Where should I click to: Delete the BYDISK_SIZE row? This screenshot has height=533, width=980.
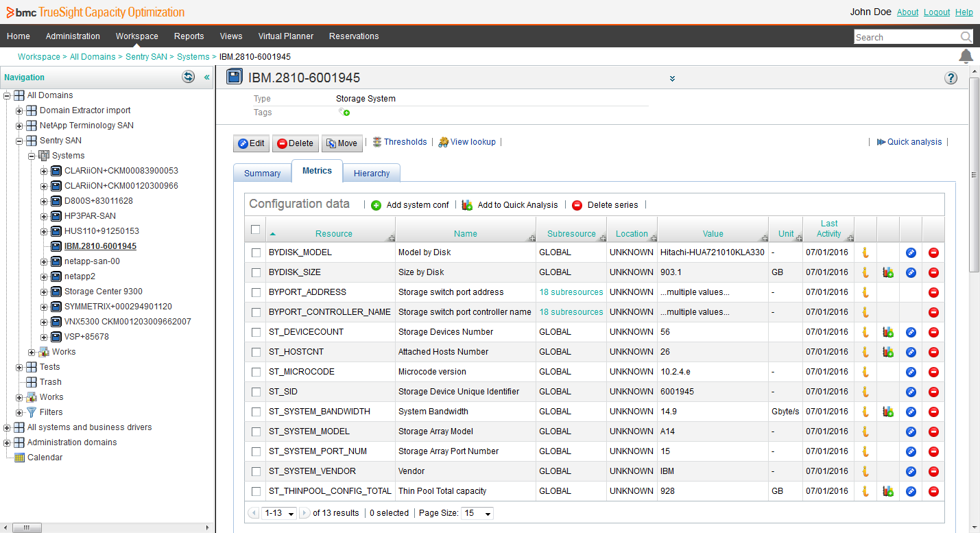(x=933, y=272)
